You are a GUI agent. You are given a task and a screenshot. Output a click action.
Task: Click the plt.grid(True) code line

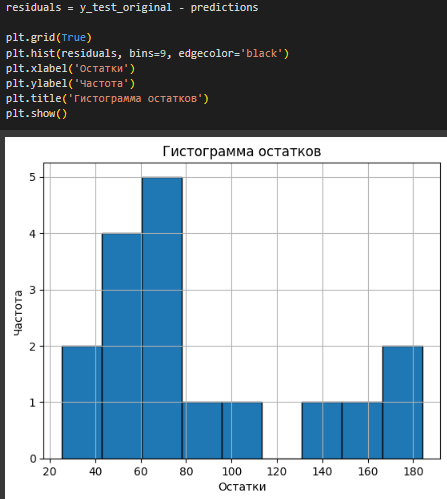[49, 37]
